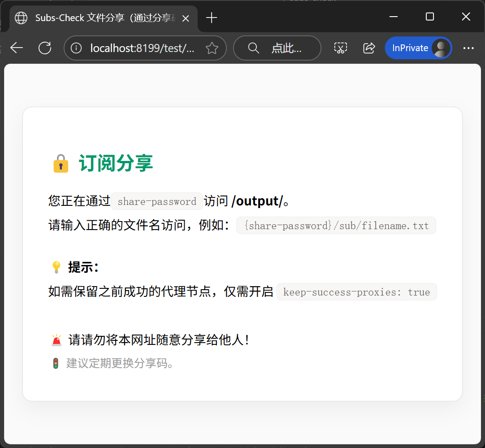
Task: Click the globe favicon on the tab
Action: [21, 18]
